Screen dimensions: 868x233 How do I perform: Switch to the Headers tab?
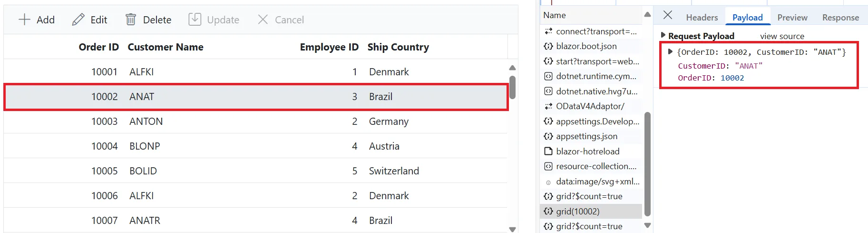tap(702, 18)
